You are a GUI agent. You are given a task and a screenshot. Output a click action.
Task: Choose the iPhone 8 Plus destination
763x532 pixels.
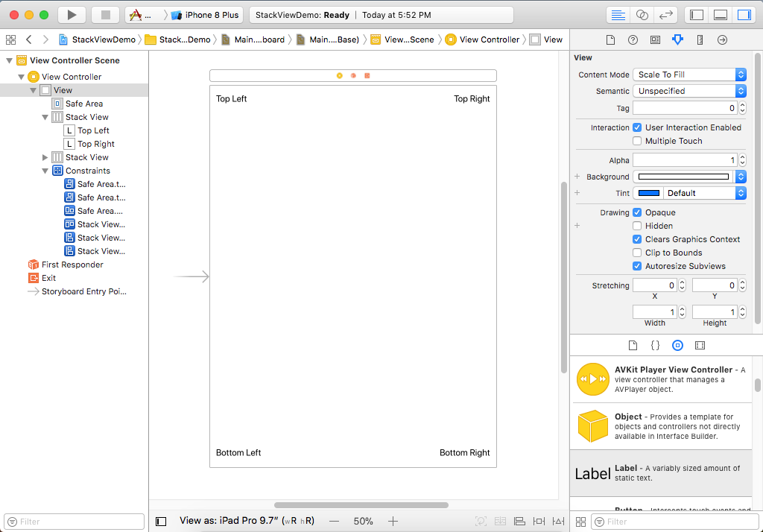(206, 15)
